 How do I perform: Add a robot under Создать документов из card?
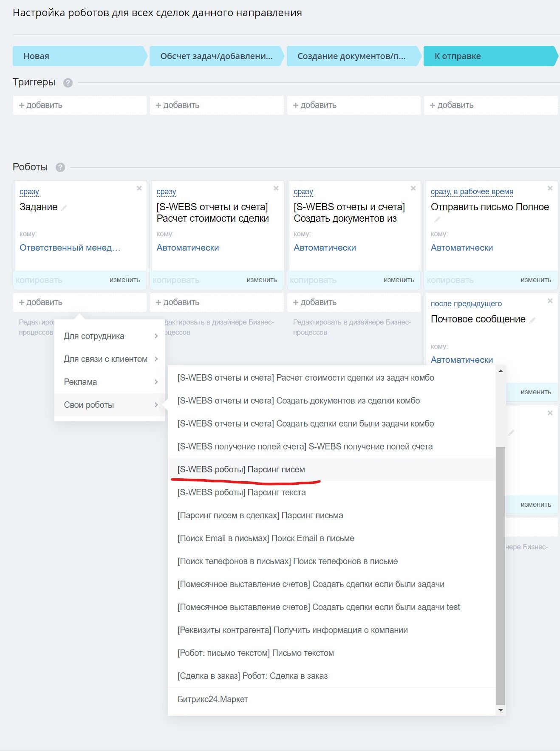pyautogui.click(x=354, y=302)
